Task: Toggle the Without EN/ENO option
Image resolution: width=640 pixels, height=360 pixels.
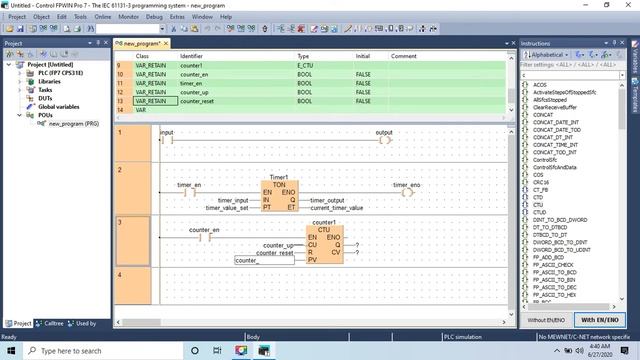Action: pyautogui.click(x=546, y=320)
